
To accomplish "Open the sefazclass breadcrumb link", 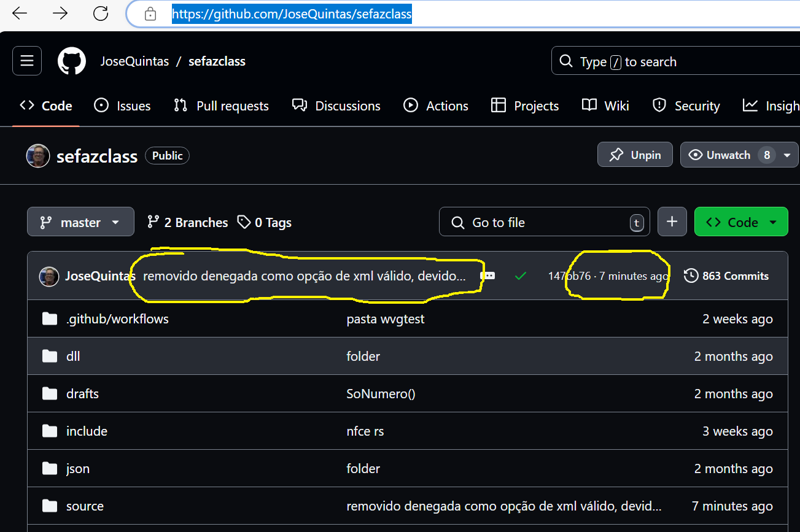I will click(217, 61).
